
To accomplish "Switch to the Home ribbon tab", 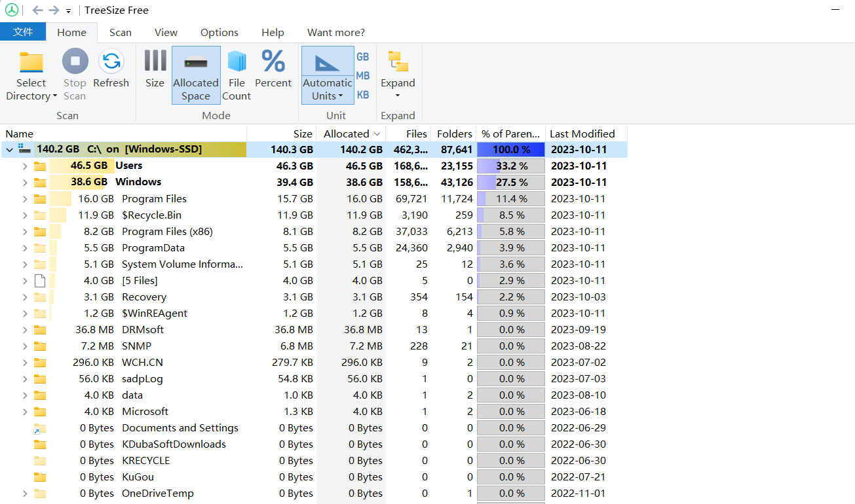I will tap(71, 32).
